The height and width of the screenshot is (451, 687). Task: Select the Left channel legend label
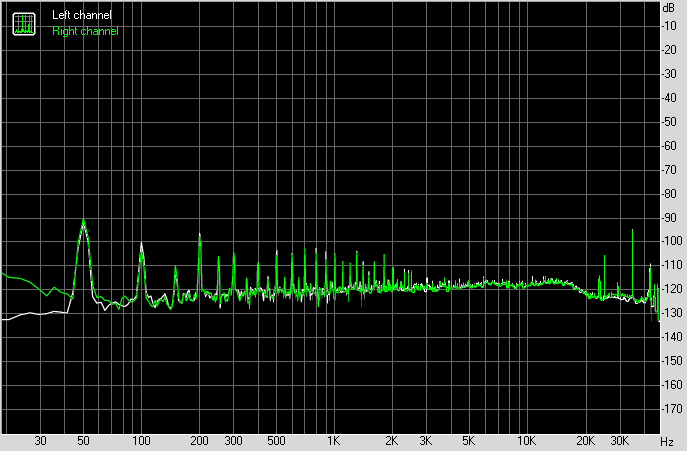click(x=82, y=15)
